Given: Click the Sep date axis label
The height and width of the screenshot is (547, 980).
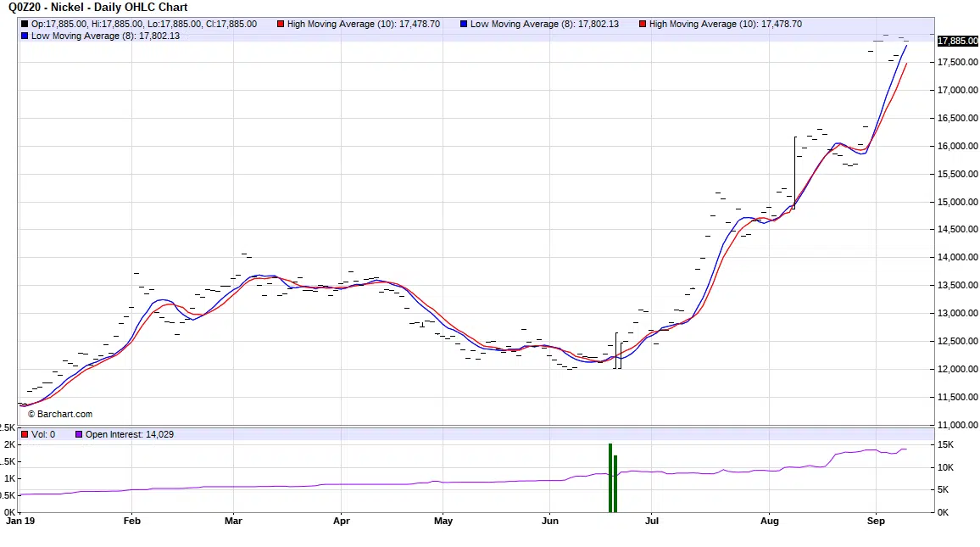Looking at the screenshot, I should tap(876, 521).
